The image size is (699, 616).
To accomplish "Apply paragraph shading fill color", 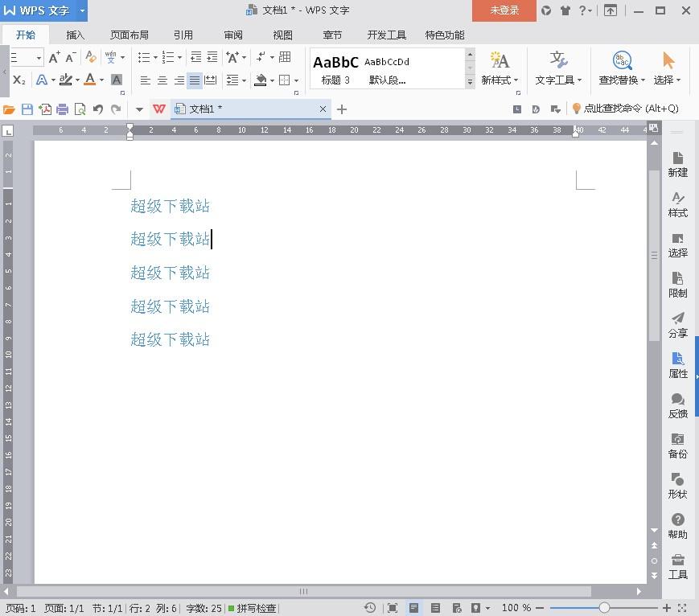I will pyautogui.click(x=261, y=80).
